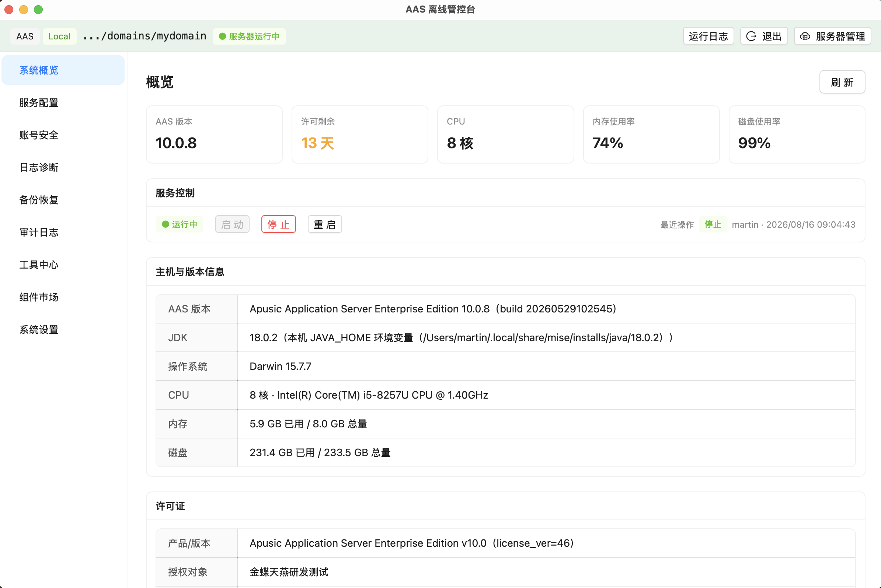Click the green 运行中 status dot
The height and width of the screenshot is (588, 881).
tap(166, 224)
